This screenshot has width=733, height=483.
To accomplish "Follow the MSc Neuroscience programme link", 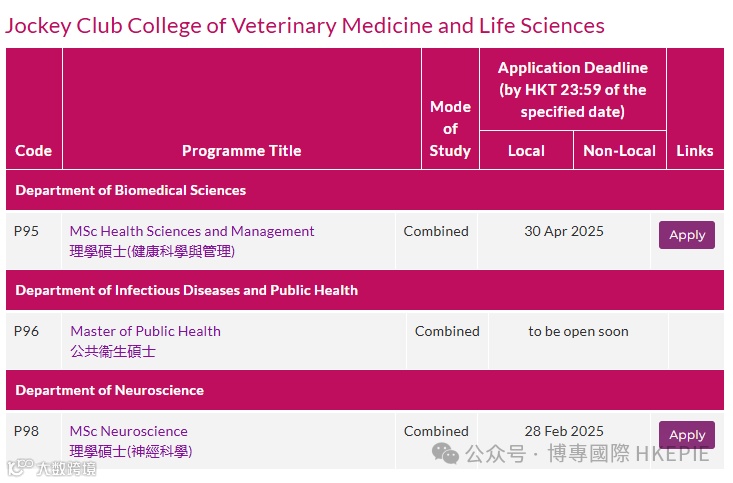I will point(128,431).
